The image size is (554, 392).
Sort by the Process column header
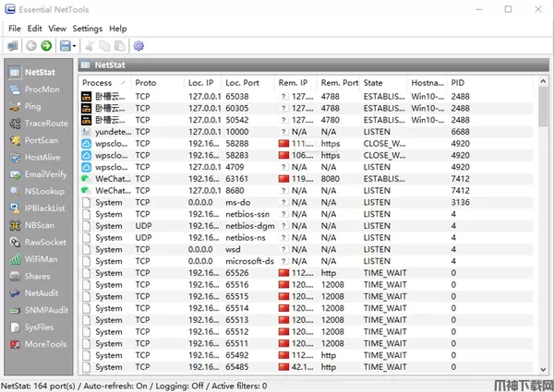tap(105, 83)
